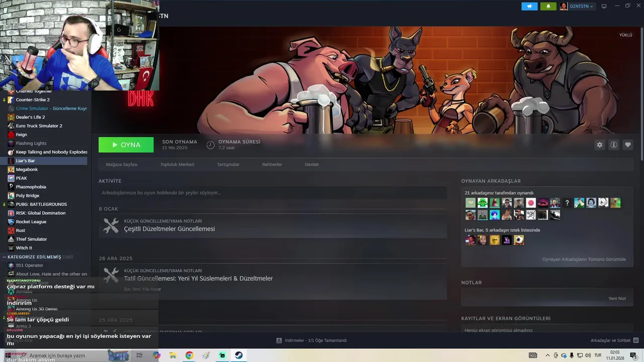Click the activity comment input field

pyautogui.click(x=273, y=193)
